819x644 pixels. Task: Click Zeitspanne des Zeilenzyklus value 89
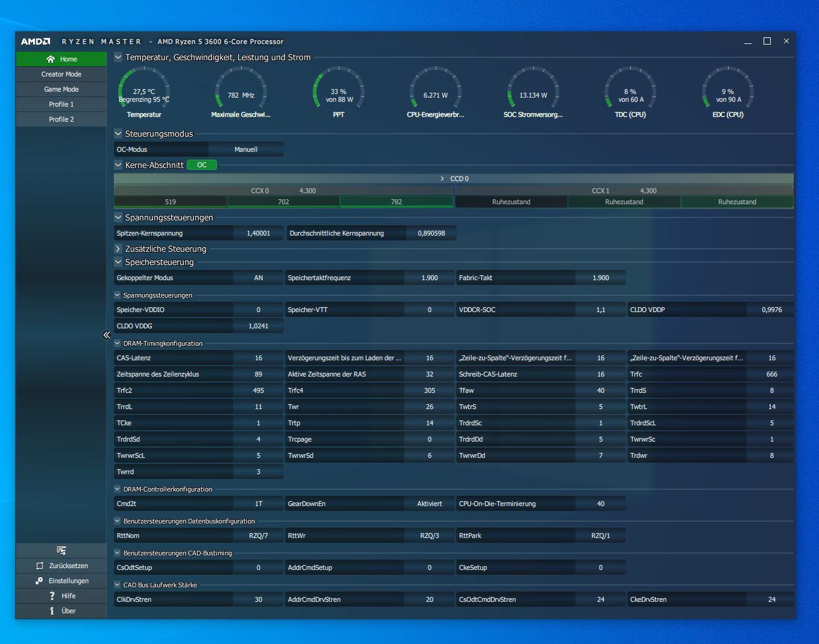coord(259,374)
